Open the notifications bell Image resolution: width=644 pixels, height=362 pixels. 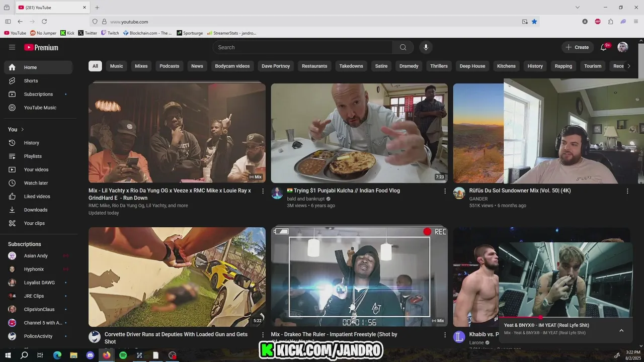604,47
